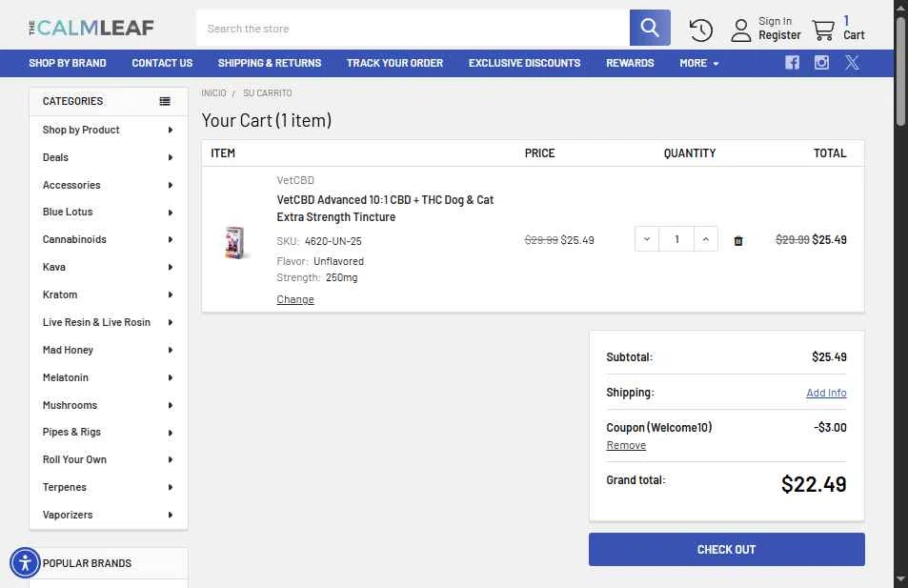Expand the Accessories category arrow

(171, 186)
